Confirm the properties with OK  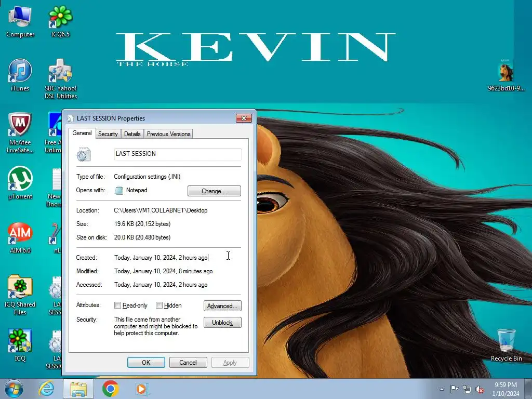tap(146, 362)
